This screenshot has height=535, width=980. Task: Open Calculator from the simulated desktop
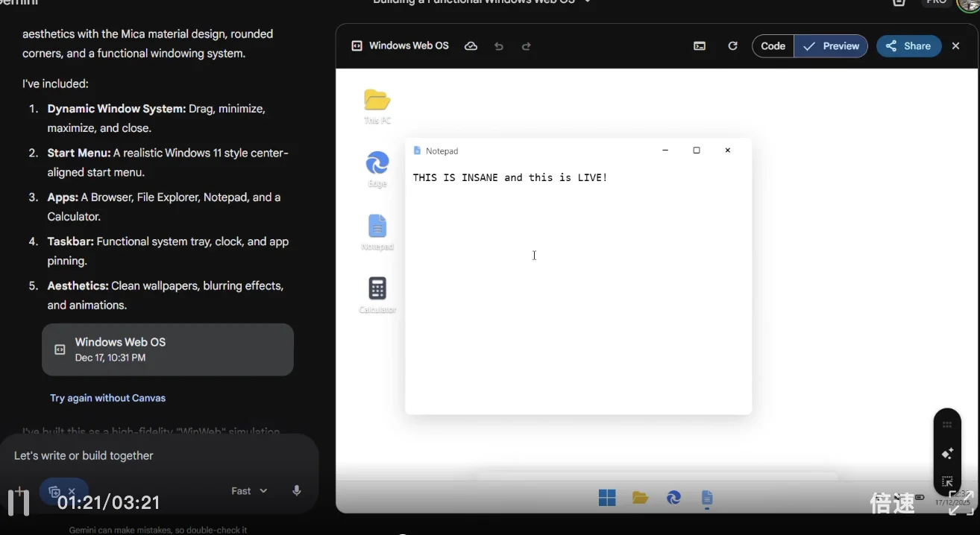[377, 291]
